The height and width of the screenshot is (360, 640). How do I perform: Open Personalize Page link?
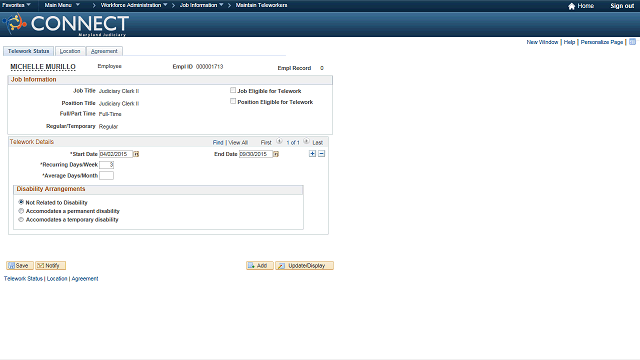[602, 42]
